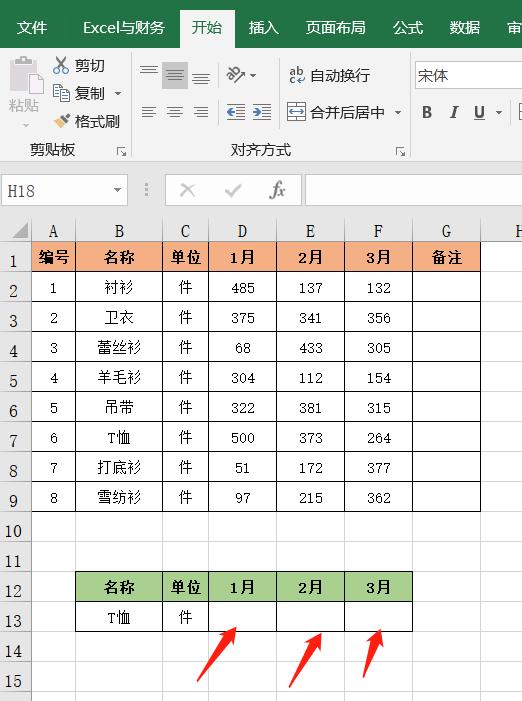Screen dimensions: 522x701
Task: Click cell B13 containing T恤
Action: click(119, 617)
